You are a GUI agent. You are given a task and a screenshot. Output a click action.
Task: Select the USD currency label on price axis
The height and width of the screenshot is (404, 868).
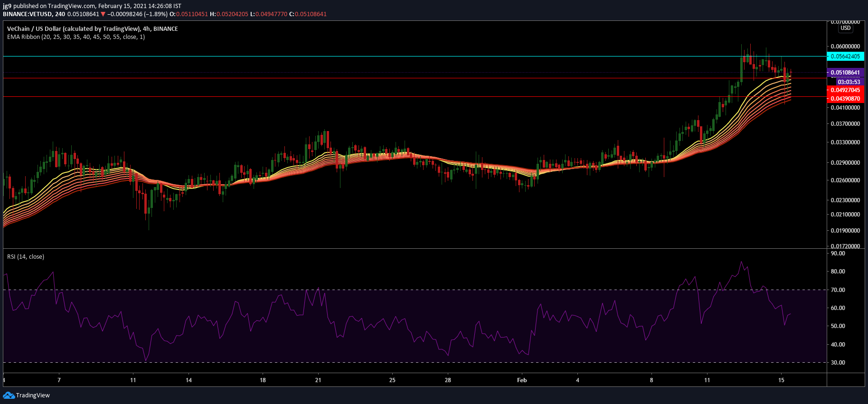[846, 28]
